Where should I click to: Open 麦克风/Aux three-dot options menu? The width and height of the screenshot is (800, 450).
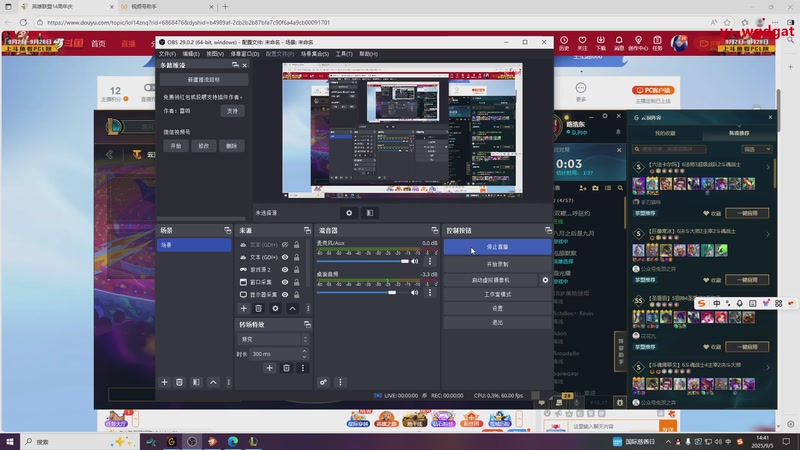(x=430, y=261)
